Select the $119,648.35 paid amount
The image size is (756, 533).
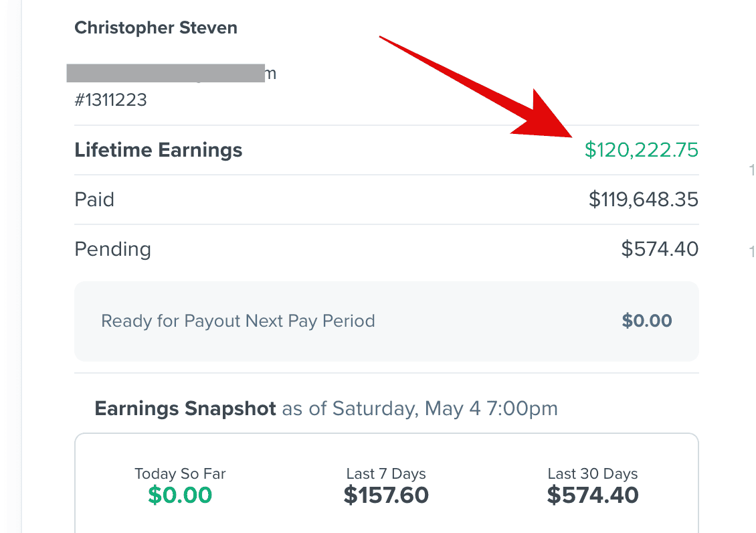(643, 200)
